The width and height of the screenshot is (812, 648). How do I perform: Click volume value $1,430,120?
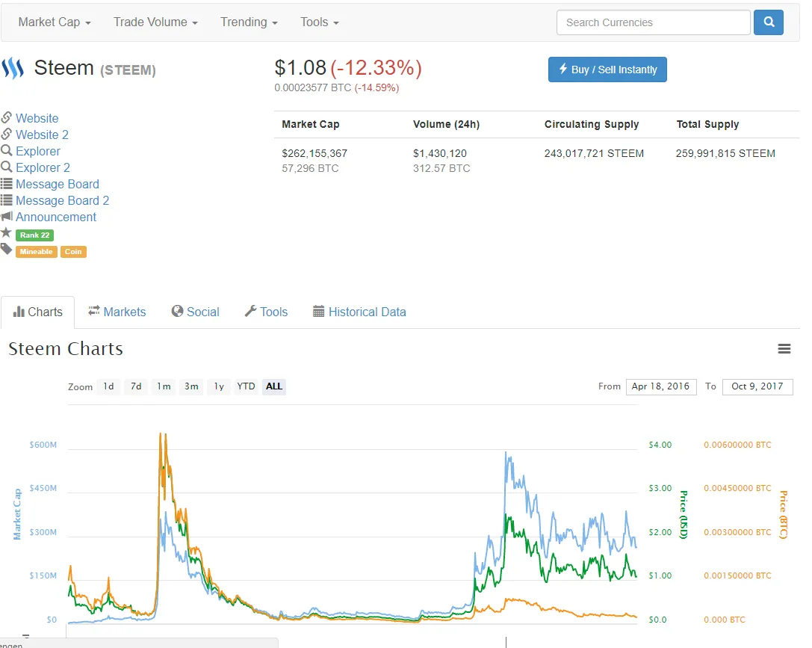point(440,153)
